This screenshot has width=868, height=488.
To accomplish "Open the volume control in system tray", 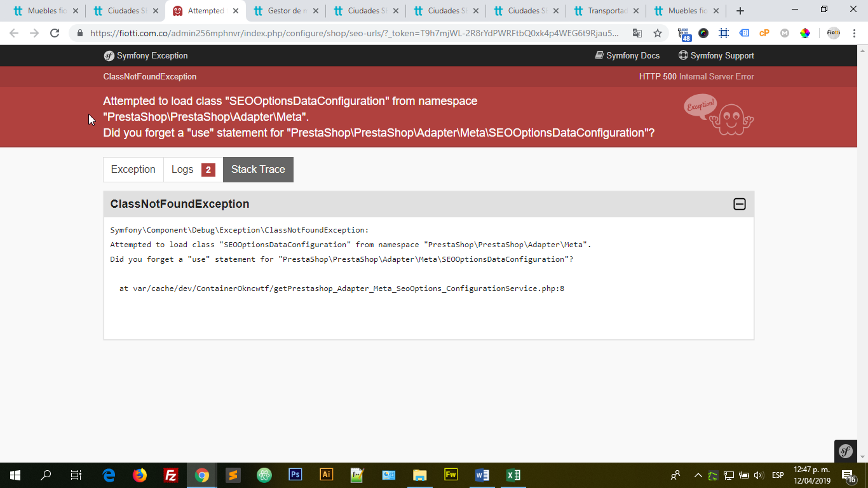I will click(759, 475).
